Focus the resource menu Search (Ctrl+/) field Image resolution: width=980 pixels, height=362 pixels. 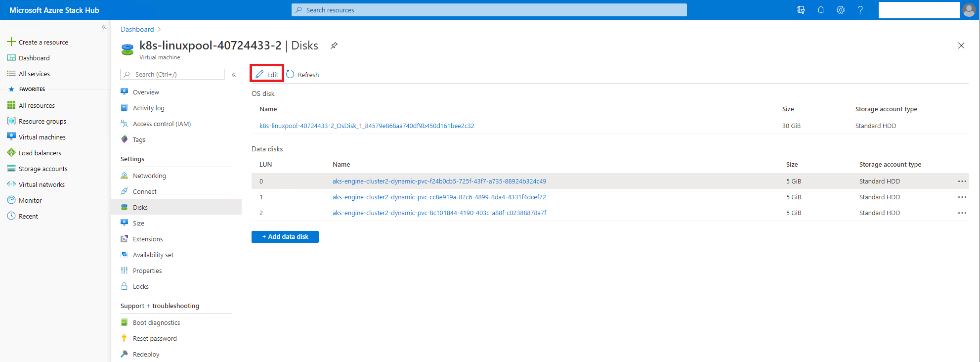pos(172,74)
